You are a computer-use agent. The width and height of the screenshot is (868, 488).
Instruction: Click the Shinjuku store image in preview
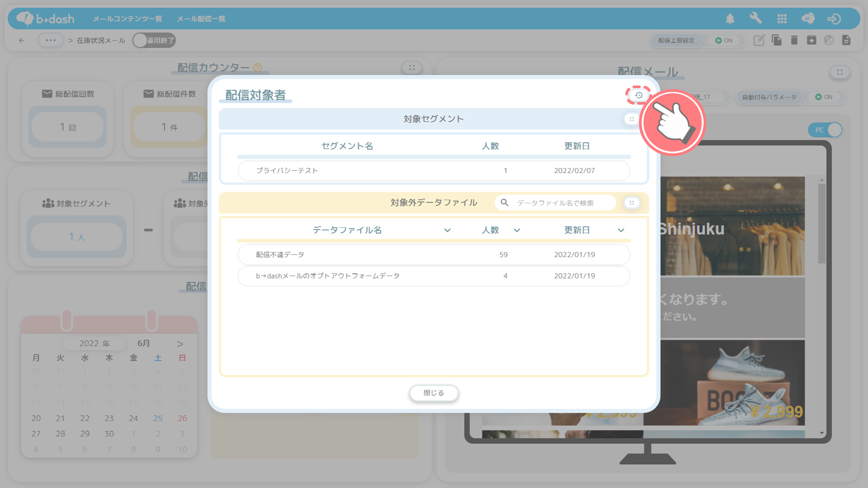tap(733, 226)
